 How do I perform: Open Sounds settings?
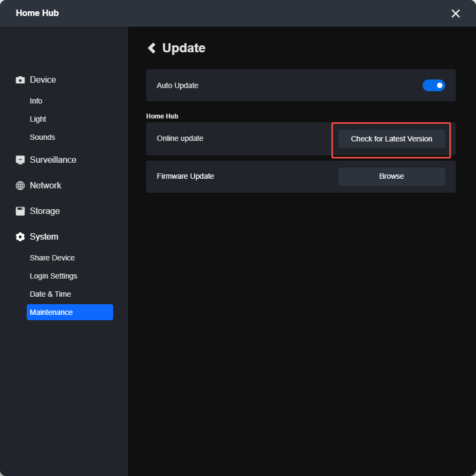(x=43, y=137)
